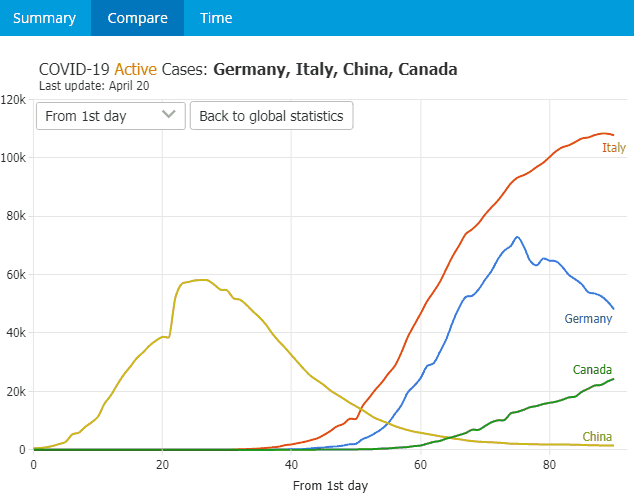Select the Germany line label
This screenshot has width=634, height=500.
[x=588, y=319]
